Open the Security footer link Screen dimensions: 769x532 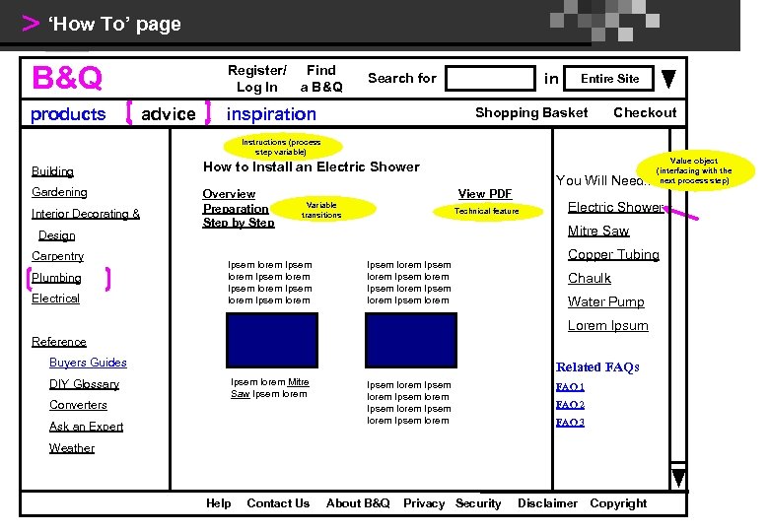[478, 503]
